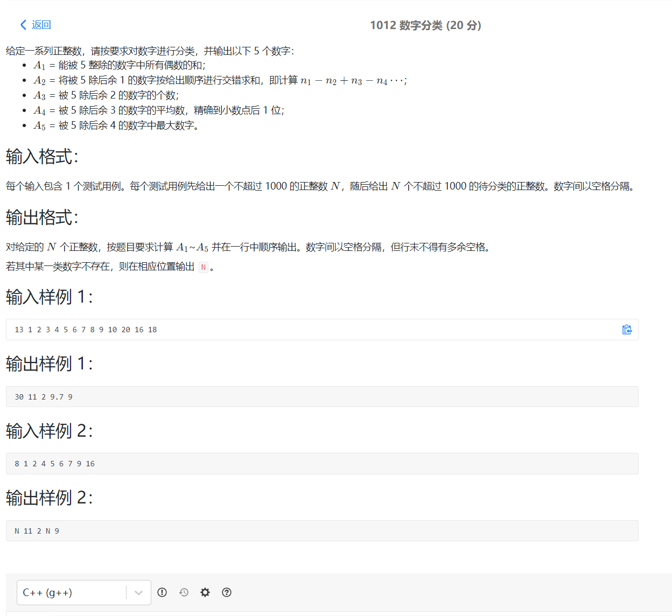The image size is (672, 616).
Task: Click the 返回 link to go back
Action: click(40, 25)
